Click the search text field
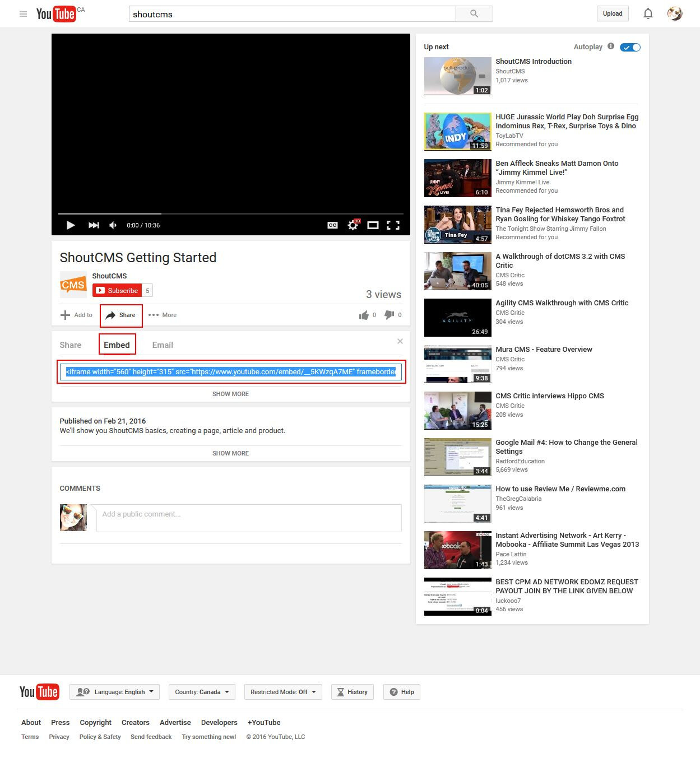This screenshot has height=758, width=700. (x=292, y=14)
